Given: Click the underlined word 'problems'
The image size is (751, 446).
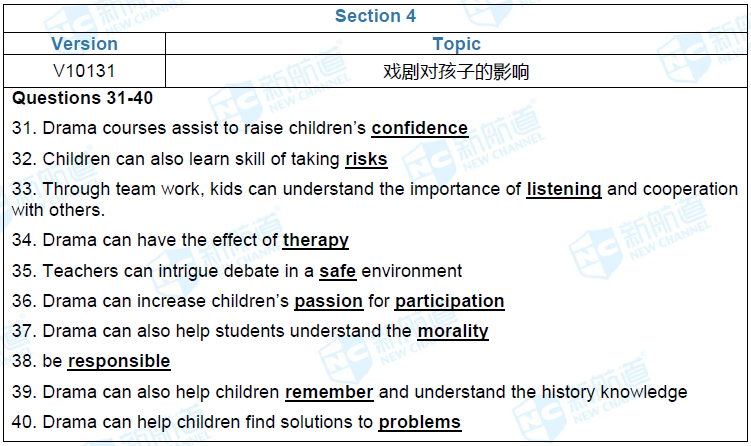Looking at the screenshot, I should (419, 422).
